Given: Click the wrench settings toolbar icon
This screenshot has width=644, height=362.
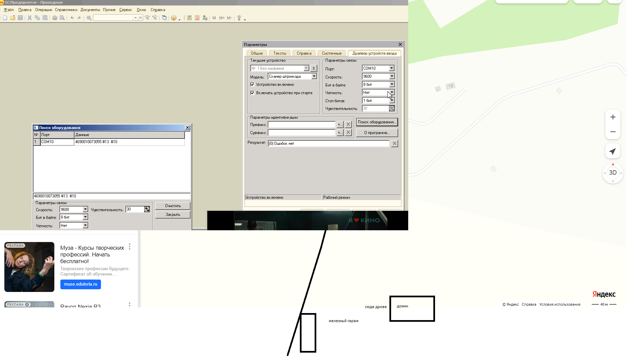Looking at the screenshot, I should [x=239, y=18].
